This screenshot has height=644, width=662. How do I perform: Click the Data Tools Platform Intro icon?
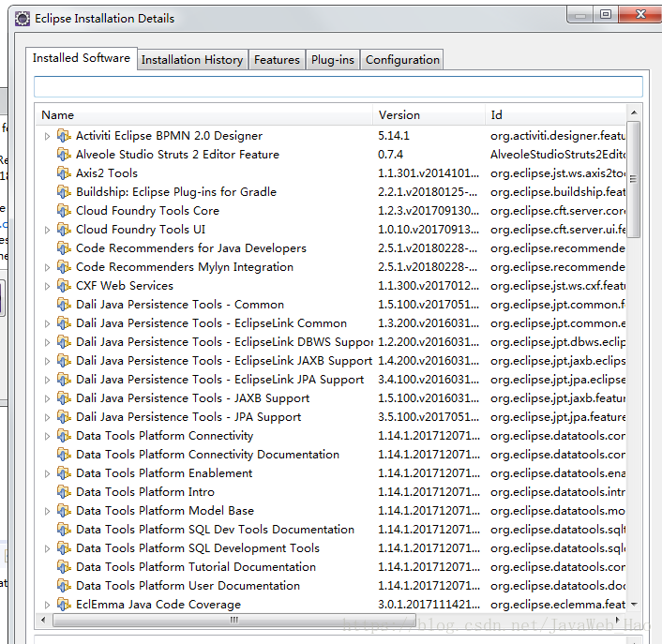(64, 492)
